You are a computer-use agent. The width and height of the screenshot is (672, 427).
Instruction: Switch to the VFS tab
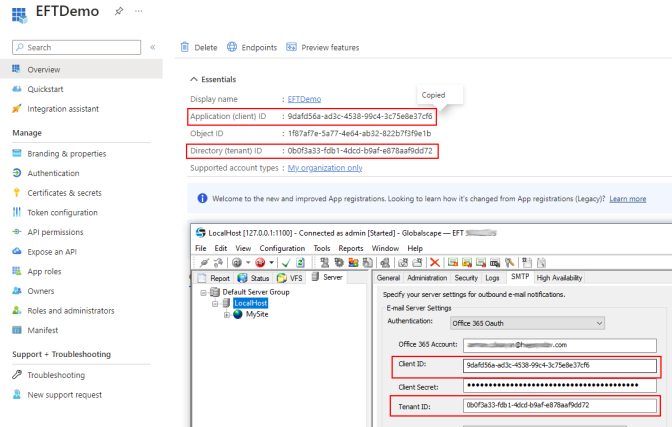pos(293,278)
